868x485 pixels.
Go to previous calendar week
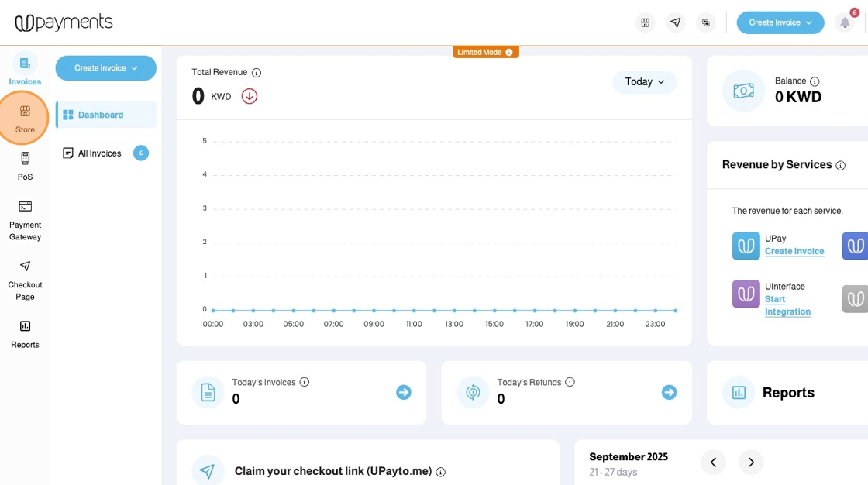[714, 463]
